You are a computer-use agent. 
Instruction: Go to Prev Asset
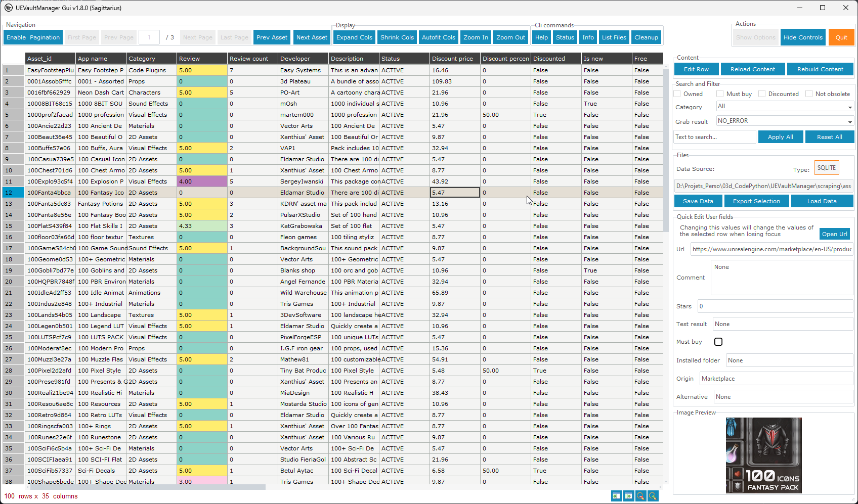coord(272,37)
